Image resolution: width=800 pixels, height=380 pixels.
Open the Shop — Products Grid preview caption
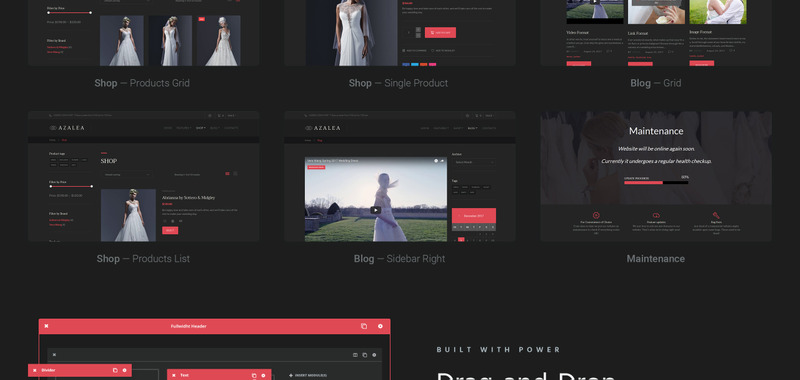coord(142,83)
